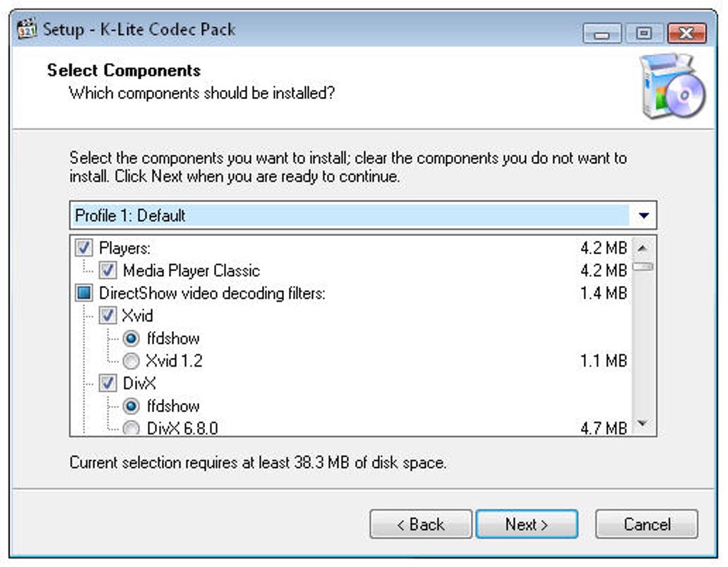Click the Next button to continue
728x567 pixels.
coord(526,524)
